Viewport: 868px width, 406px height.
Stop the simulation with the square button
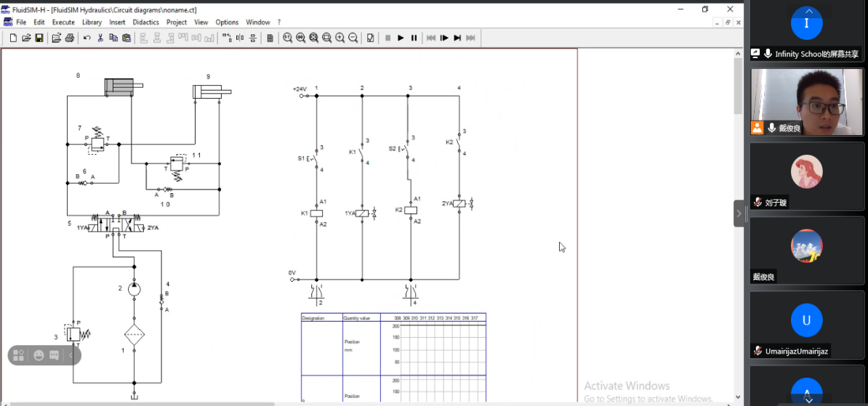[387, 38]
